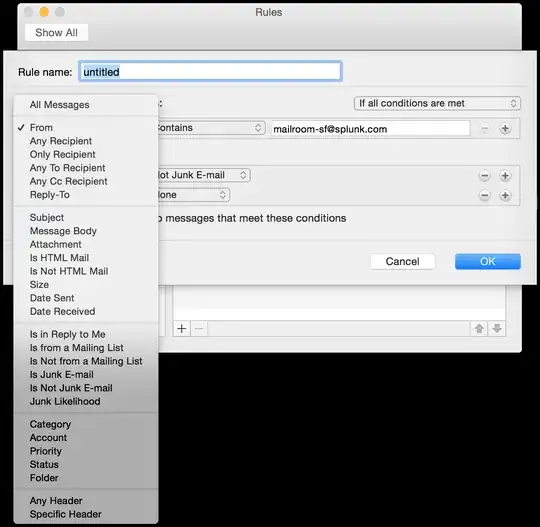Edit the Rule name field
Image resolution: width=540 pixels, height=527 pixels.
pos(210,72)
